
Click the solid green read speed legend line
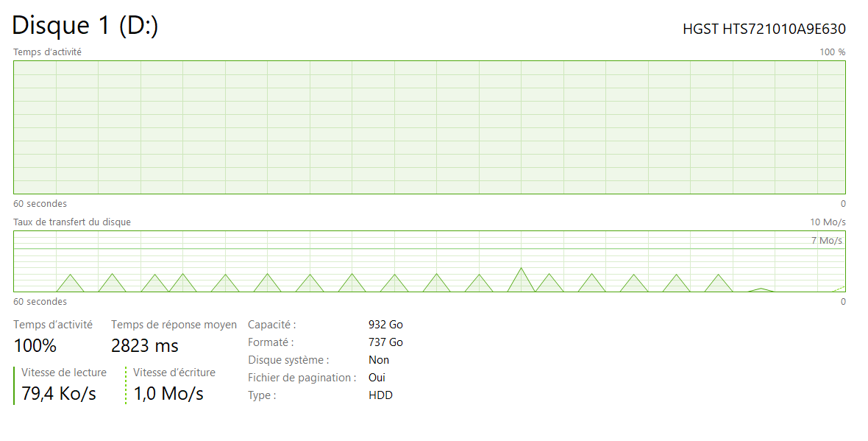click(x=14, y=385)
